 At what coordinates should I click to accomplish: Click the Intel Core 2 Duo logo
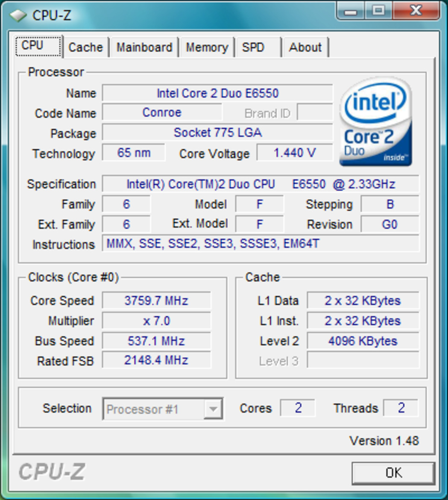tap(376, 122)
